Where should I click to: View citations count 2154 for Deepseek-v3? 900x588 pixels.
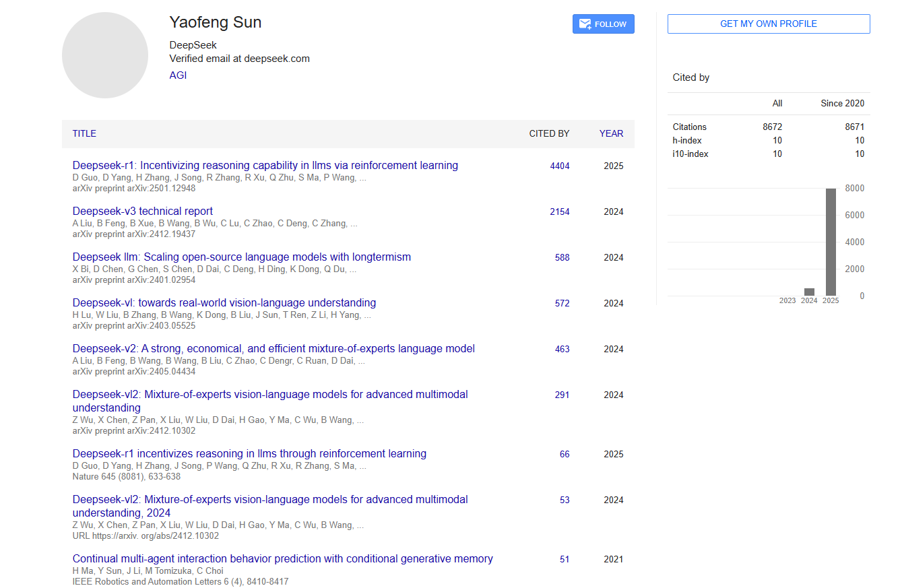[560, 211]
